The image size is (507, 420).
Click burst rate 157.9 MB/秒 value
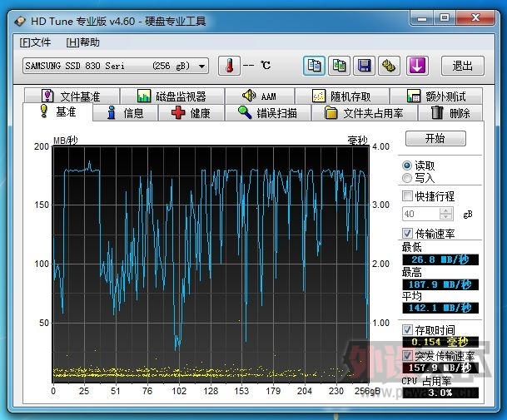[x=440, y=368]
